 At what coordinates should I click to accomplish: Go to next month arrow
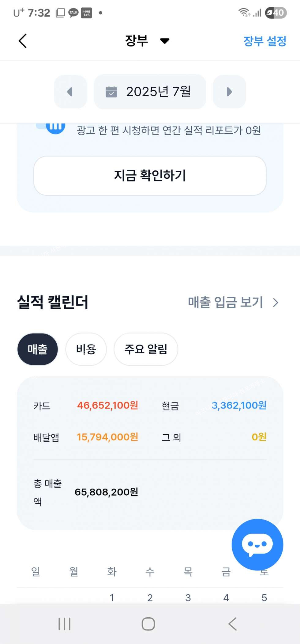[229, 92]
